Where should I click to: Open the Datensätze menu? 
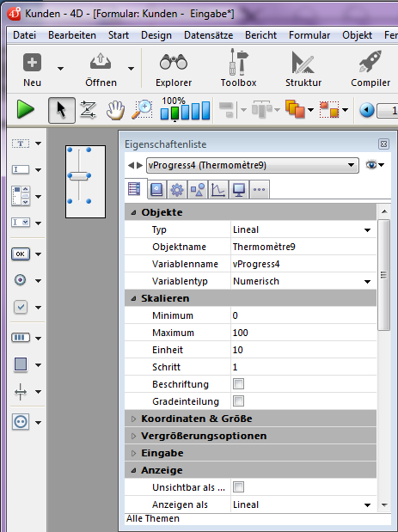click(208, 35)
